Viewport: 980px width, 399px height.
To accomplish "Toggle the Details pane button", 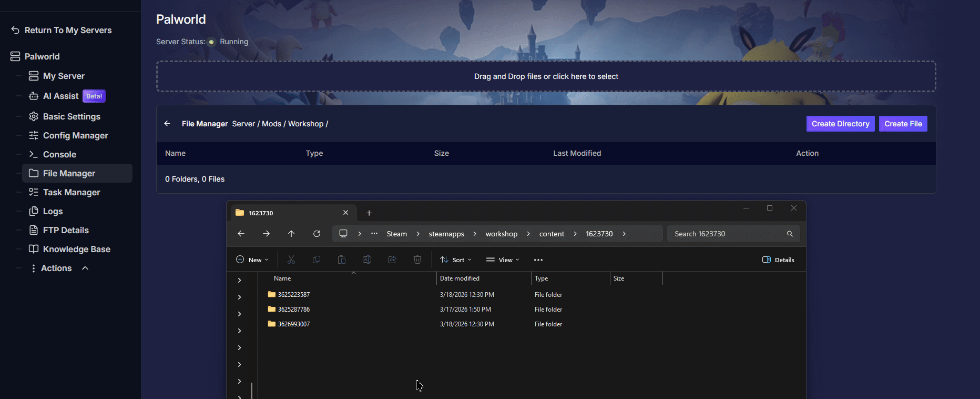I will (x=778, y=260).
